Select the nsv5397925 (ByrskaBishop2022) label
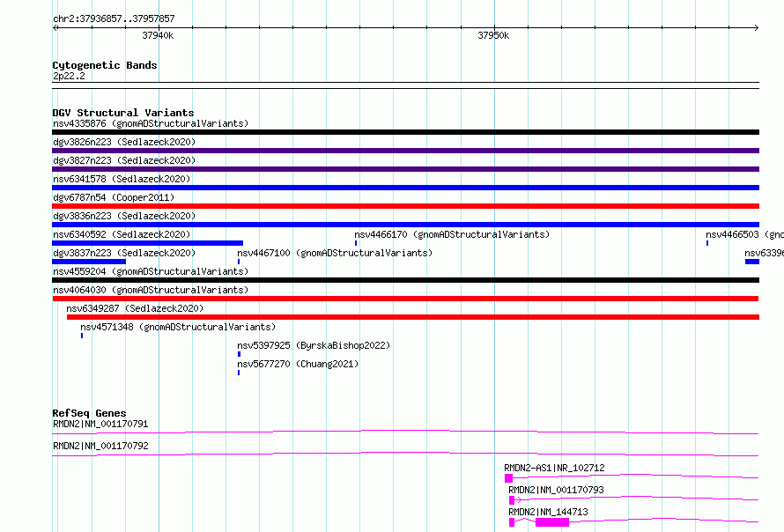Viewport: 784px width, 532px height. tap(314, 345)
